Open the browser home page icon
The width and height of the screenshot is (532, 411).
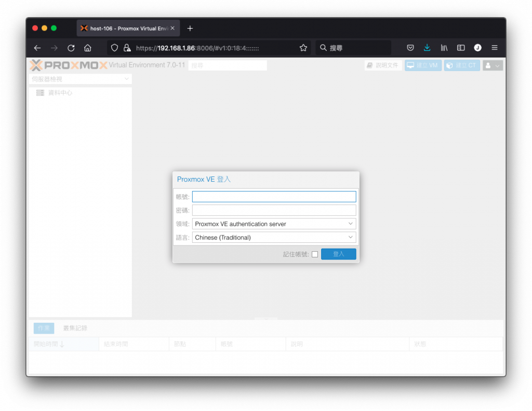(x=87, y=48)
